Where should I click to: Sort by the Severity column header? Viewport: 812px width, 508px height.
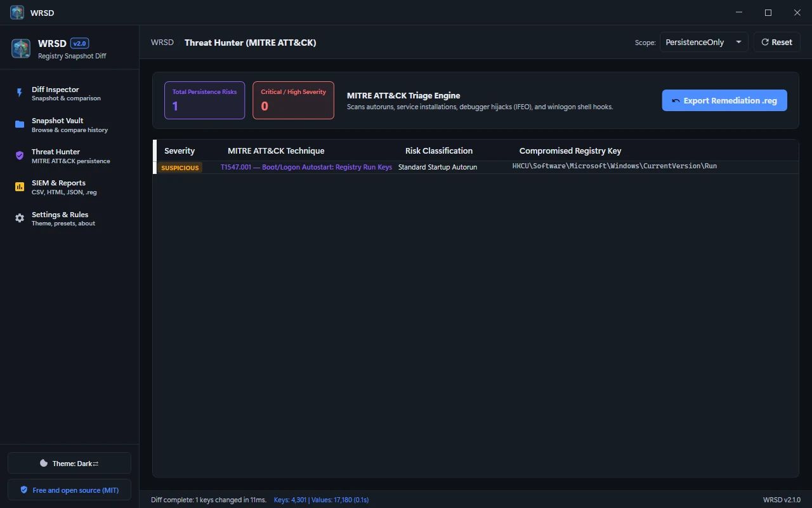180,151
